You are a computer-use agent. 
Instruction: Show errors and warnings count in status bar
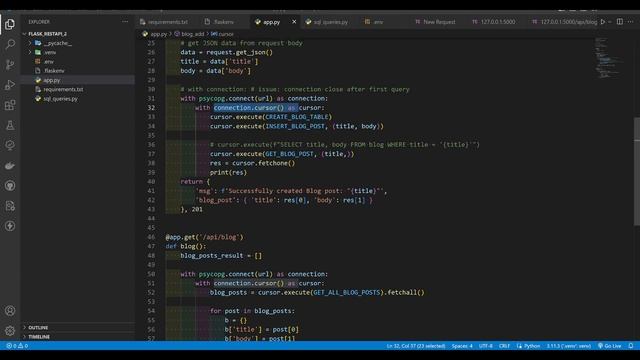click(x=17, y=346)
